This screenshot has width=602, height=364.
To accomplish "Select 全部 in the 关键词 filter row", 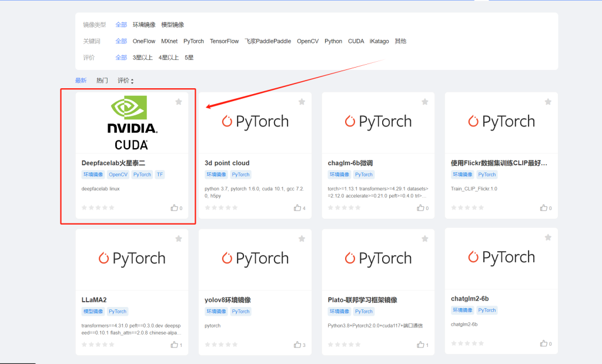I will coord(121,41).
